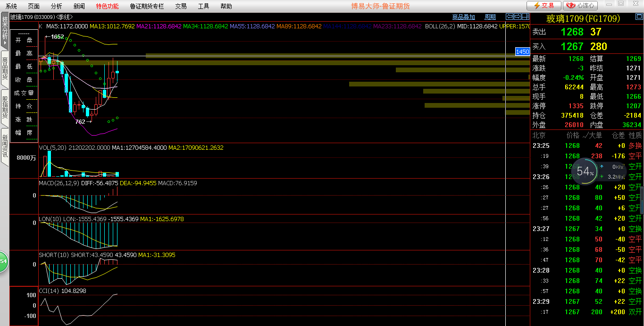Open the 鲁证期货专栏 menu
Screen dimensions: 644x326
point(147,6)
